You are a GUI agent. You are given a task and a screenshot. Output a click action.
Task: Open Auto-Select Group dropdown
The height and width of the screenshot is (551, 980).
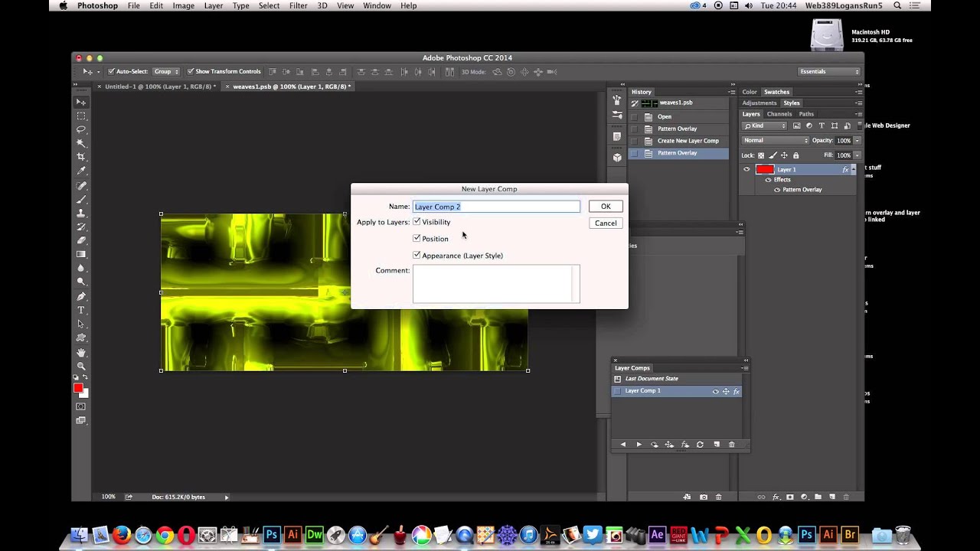coord(166,71)
